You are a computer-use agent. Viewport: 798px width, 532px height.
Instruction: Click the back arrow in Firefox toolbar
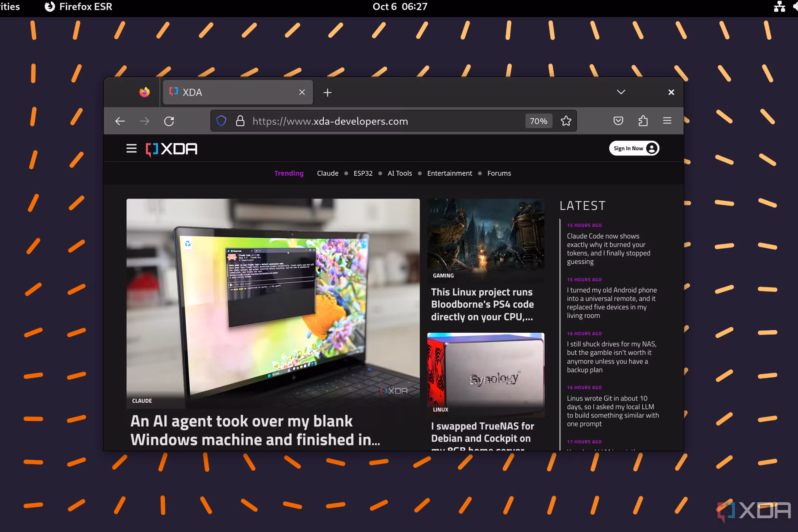[x=120, y=121]
